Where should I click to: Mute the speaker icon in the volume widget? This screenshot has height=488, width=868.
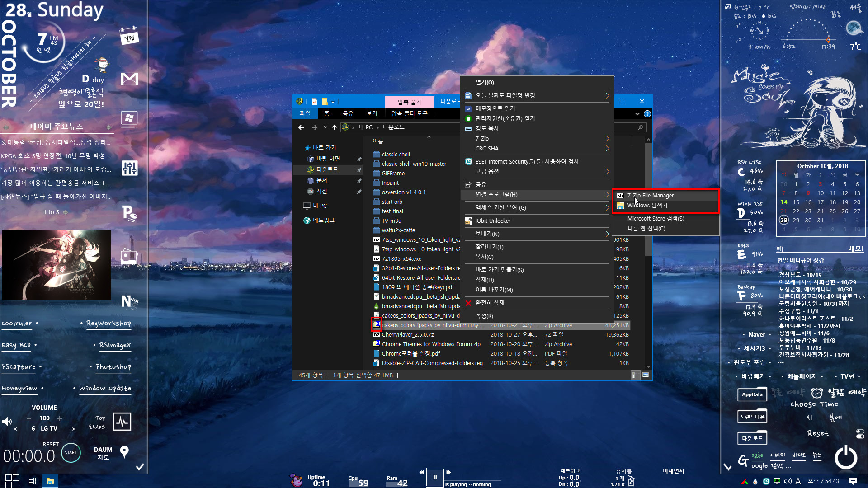tap(7, 422)
